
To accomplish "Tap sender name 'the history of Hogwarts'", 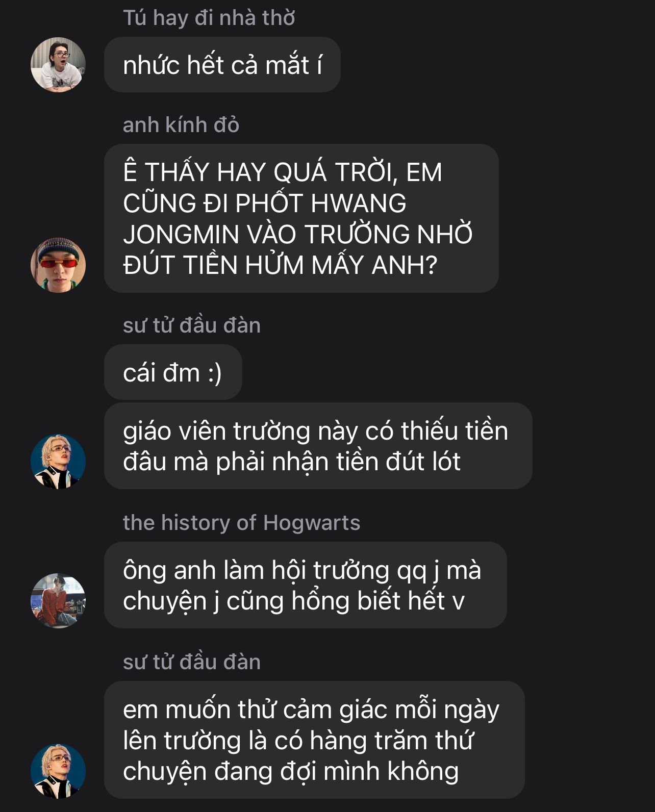I will (x=242, y=523).
